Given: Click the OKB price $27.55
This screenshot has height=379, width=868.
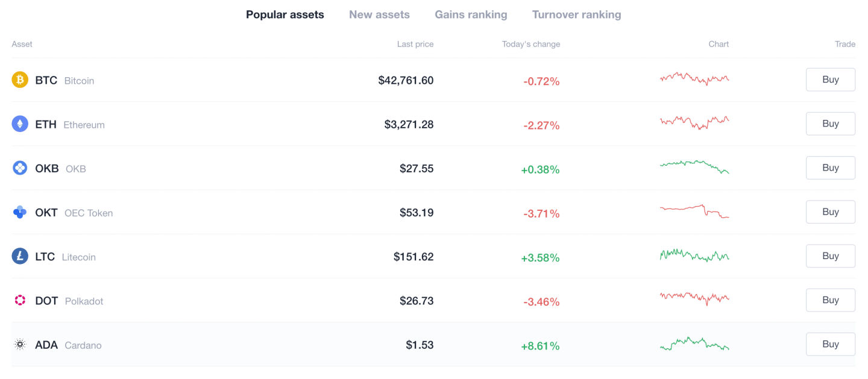Looking at the screenshot, I should point(417,168).
